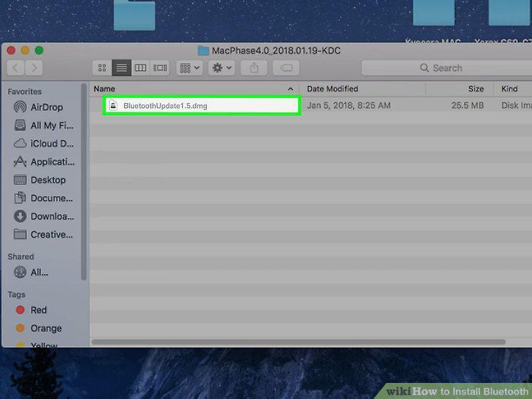Open the arrange items dropdown
532x399 pixels.
tap(189, 68)
